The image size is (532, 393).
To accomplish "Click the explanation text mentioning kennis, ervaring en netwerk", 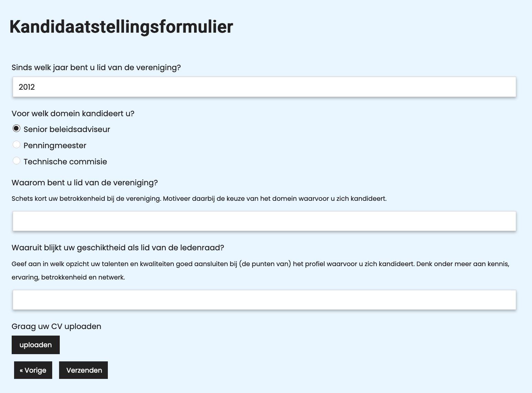I will coord(260,264).
